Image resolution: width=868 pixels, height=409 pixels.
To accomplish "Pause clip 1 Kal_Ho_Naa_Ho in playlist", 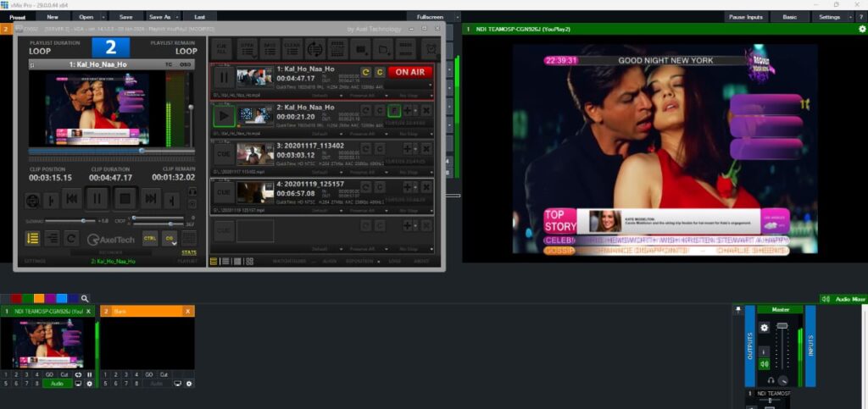I will point(224,78).
